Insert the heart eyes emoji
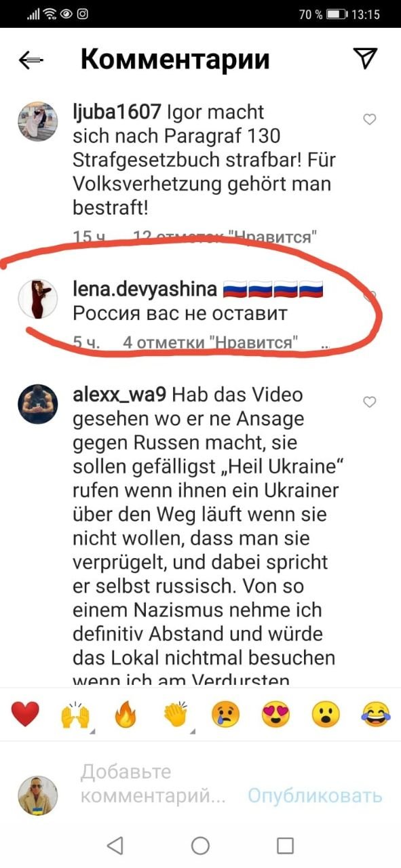The width and height of the screenshot is (401, 868). pyautogui.click(x=275, y=715)
